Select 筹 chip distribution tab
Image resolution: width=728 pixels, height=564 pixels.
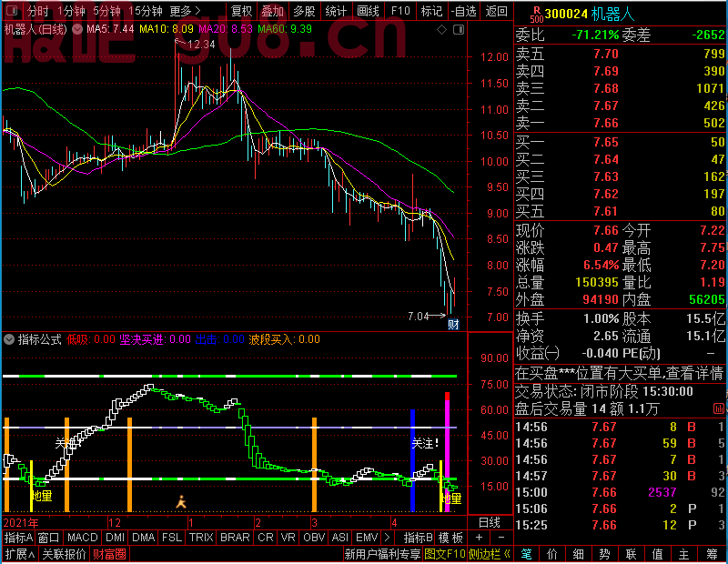tap(713, 554)
